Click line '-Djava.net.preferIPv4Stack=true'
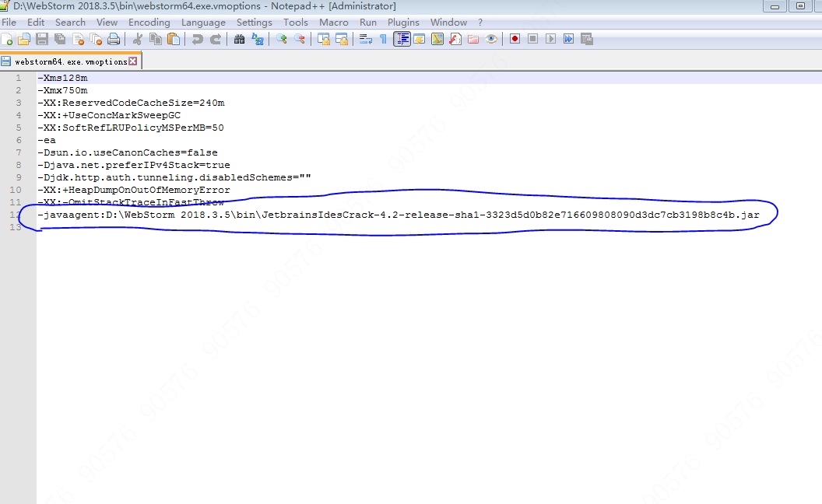Screen dimensions: 822x504 point(134,165)
